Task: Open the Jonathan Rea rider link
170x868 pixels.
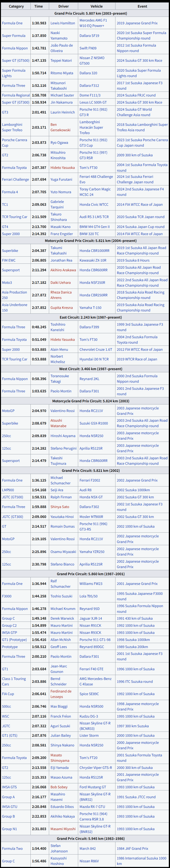Action: [61, 260]
